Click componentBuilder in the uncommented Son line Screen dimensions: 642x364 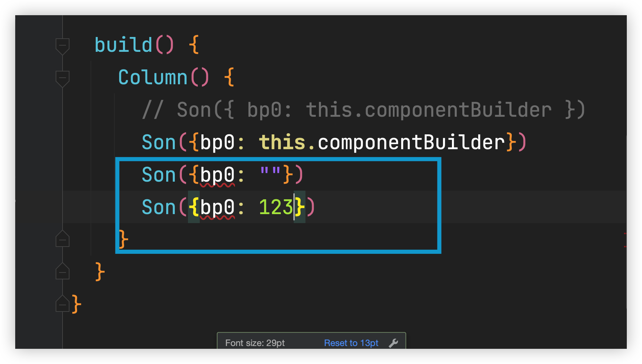(x=411, y=142)
